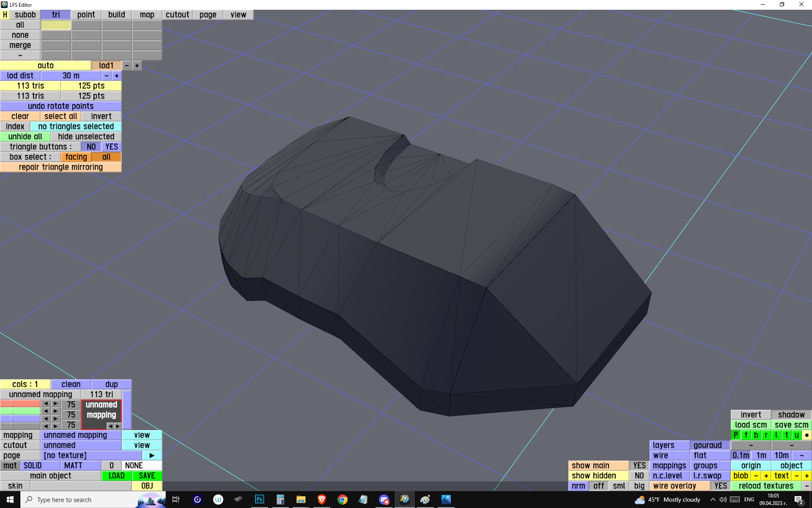
Task: Switch to the point tab
Action: [x=86, y=15]
